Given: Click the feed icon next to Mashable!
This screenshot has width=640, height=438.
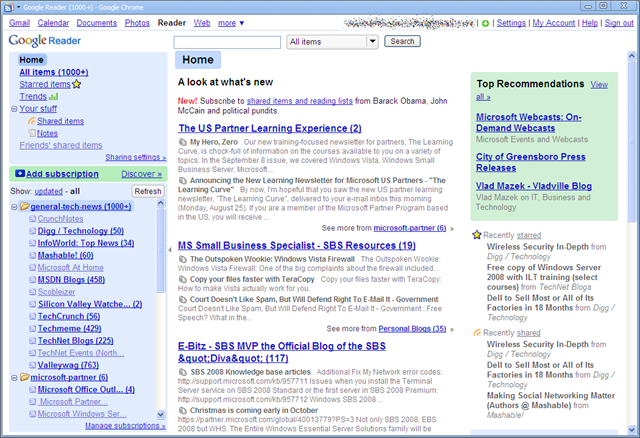Looking at the screenshot, I should point(33,256).
